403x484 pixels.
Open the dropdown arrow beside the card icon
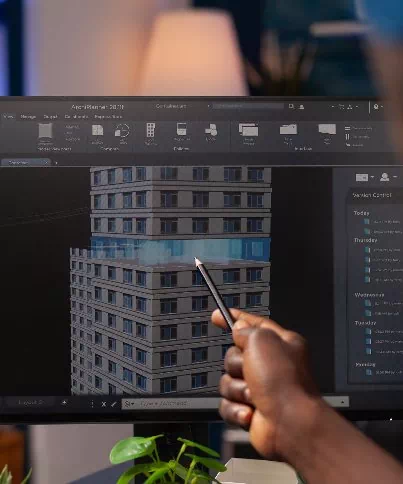point(372,177)
